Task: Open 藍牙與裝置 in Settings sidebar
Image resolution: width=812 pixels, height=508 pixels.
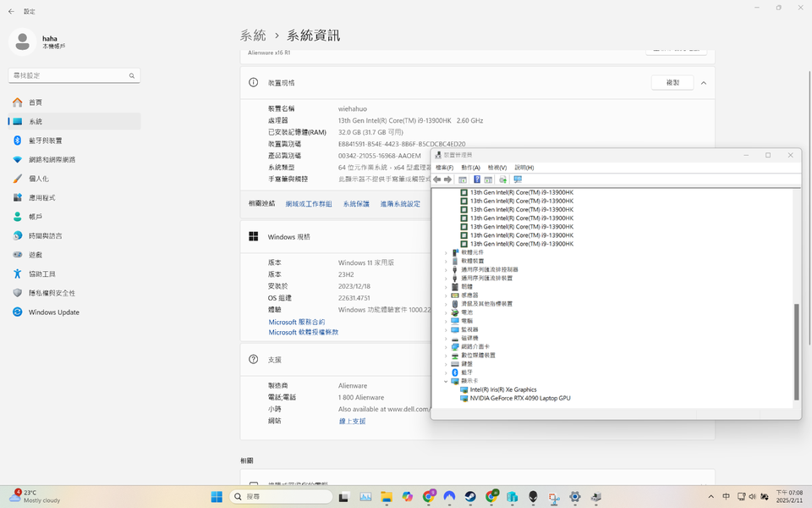Action: [45, 141]
